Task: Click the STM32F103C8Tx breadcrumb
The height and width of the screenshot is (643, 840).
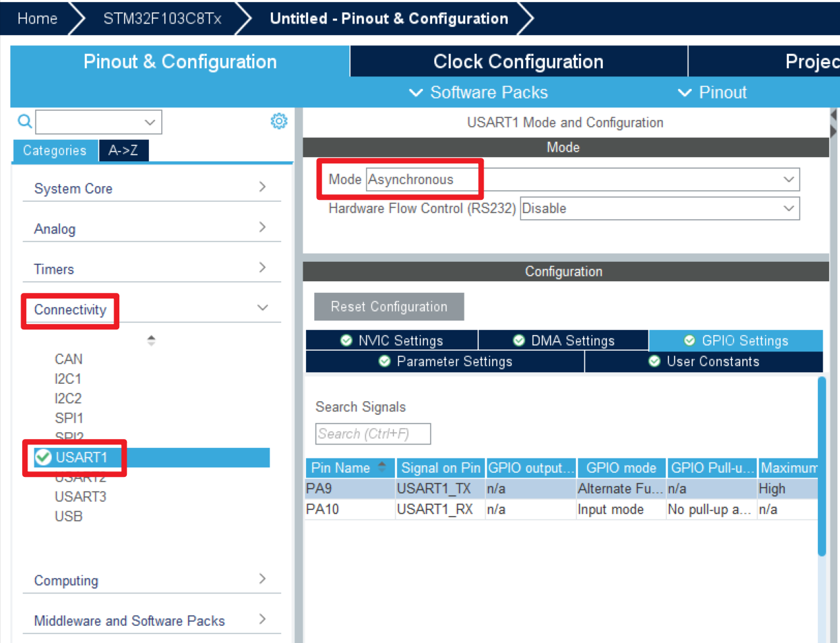Action: pyautogui.click(x=163, y=19)
